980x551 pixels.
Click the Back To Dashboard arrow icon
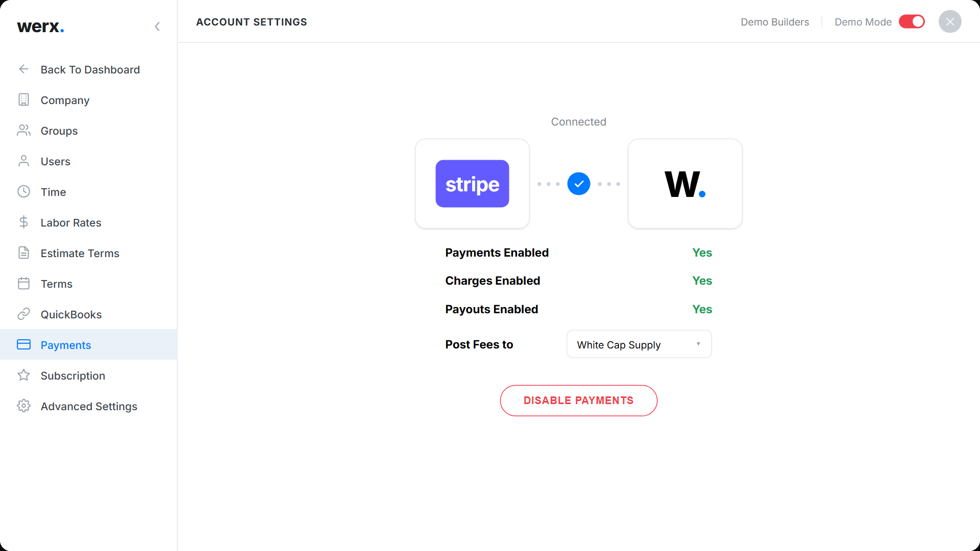pyautogui.click(x=23, y=69)
